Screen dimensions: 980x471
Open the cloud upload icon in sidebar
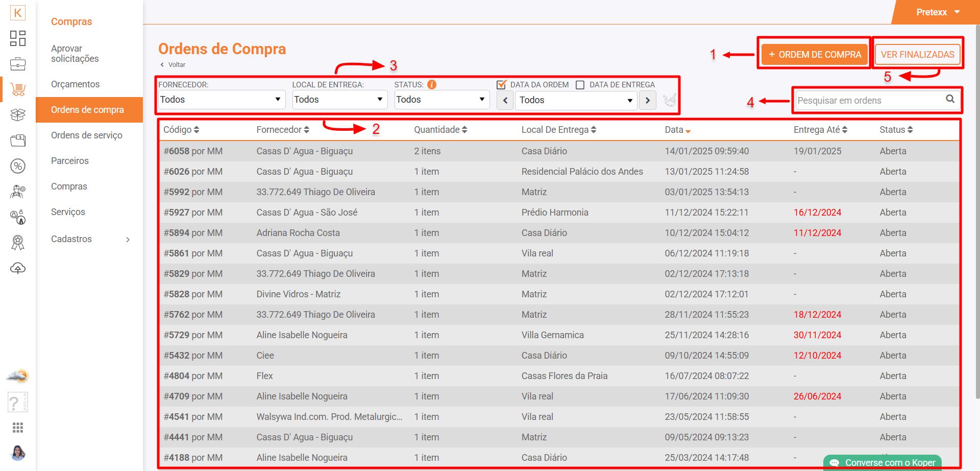(x=18, y=268)
